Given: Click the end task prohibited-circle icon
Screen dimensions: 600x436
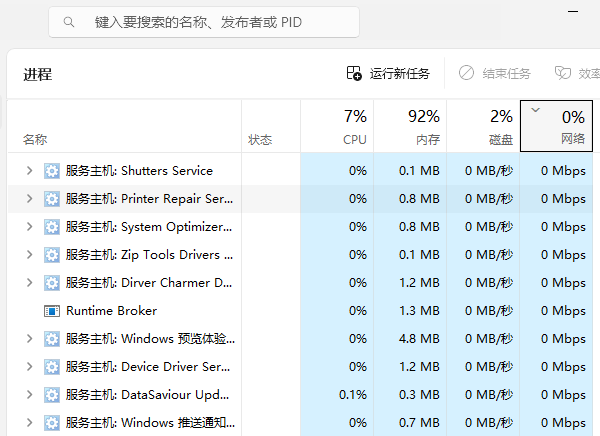Looking at the screenshot, I should [x=466, y=73].
